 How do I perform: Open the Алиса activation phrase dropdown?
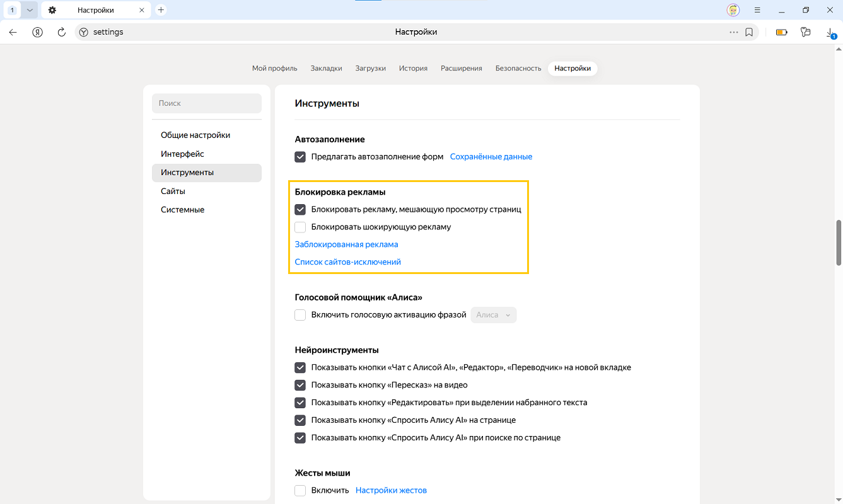pyautogui.click(x=493, y=315)
